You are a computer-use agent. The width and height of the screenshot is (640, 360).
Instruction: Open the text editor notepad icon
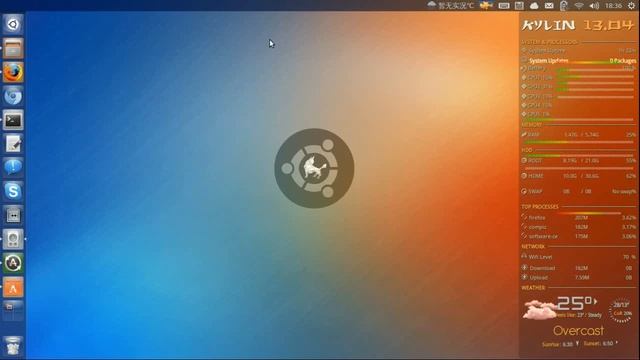(x=13, y=144)
